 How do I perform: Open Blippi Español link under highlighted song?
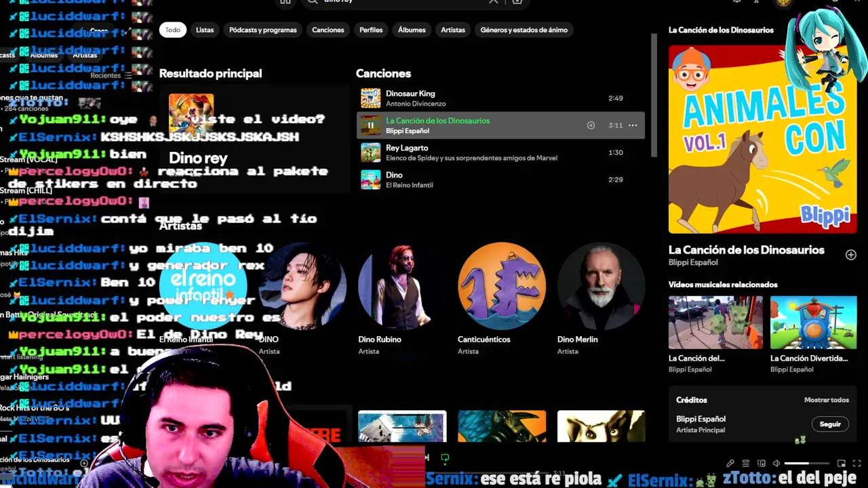pyautogui.click(x=408, y=131)
